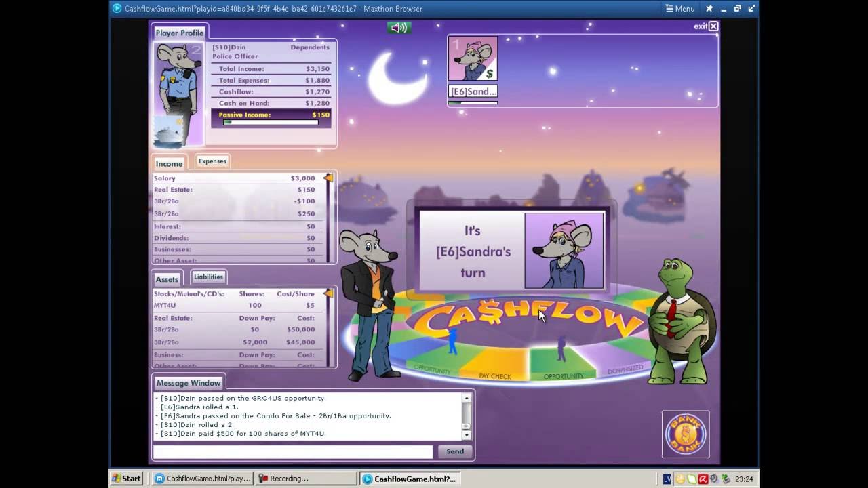Click the Total Expenses row
This screenshot has width=868, height=488.
tap(271, 80)
